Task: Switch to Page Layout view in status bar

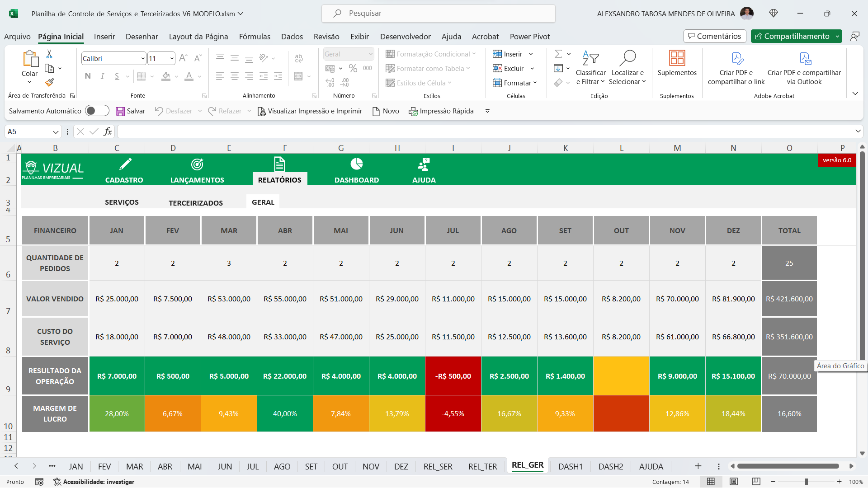Action: coord(734,482)
